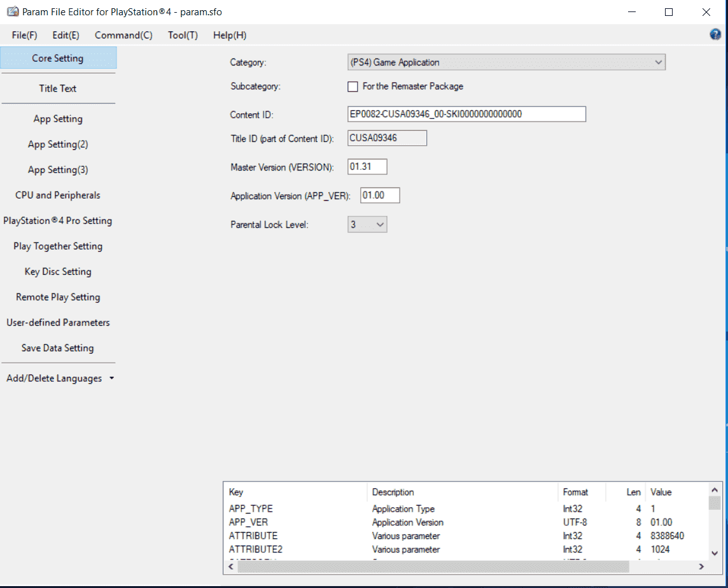The height and width of the screenshot is (588, 728).
Task: Open the App Setting(2) page
Action: (58, 144)
